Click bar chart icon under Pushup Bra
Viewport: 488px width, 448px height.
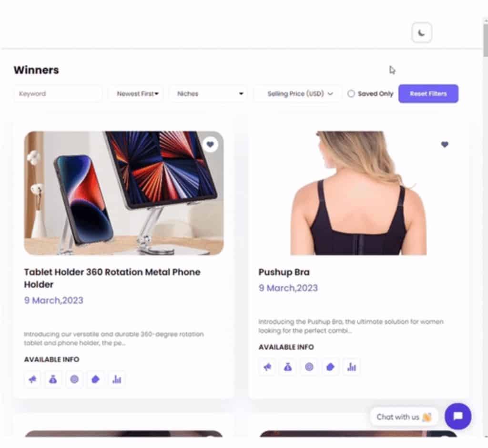tap(351, 367)
